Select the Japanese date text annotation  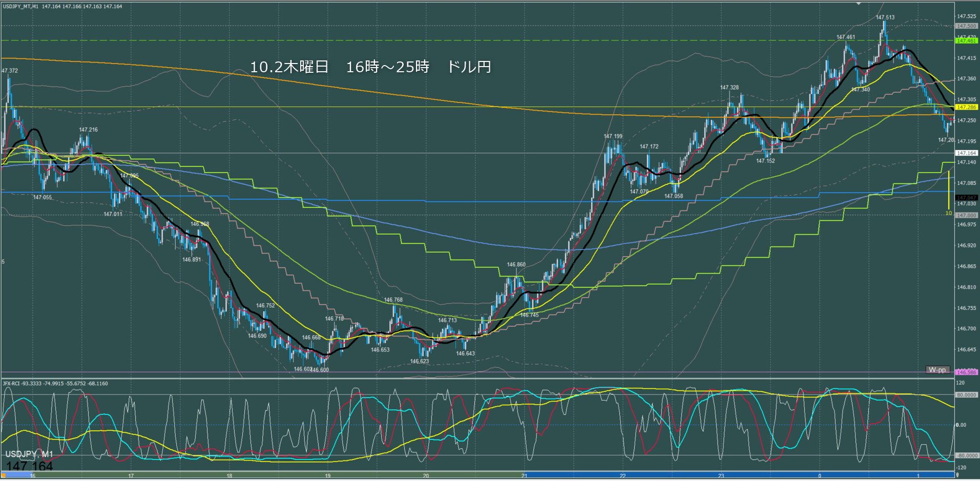tap(370, 67)
